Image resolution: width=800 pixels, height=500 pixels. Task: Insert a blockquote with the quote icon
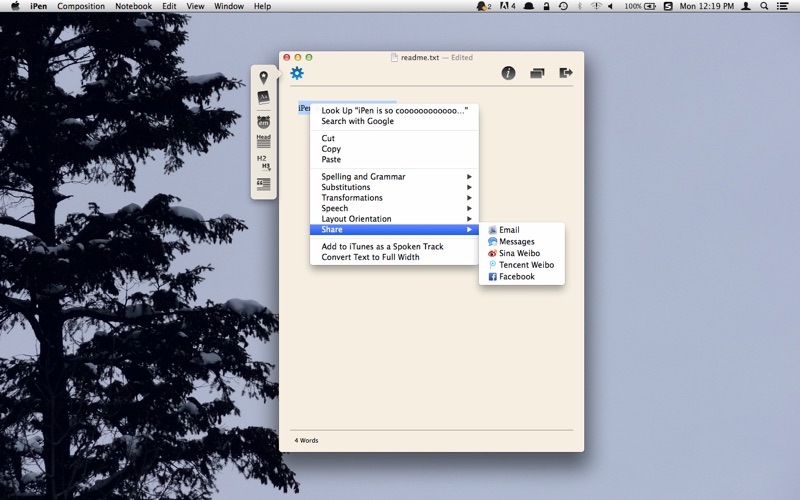pos(263,184)
